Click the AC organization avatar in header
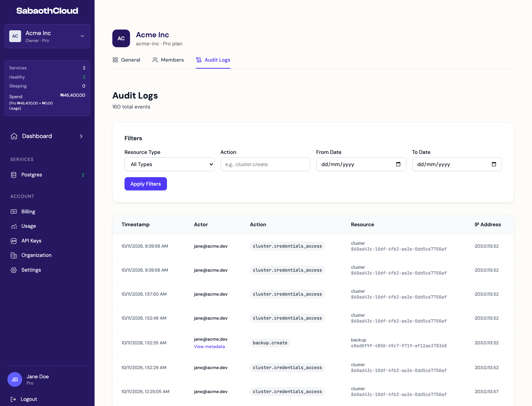Screen dimensions: 532x406 click(121, 38)
